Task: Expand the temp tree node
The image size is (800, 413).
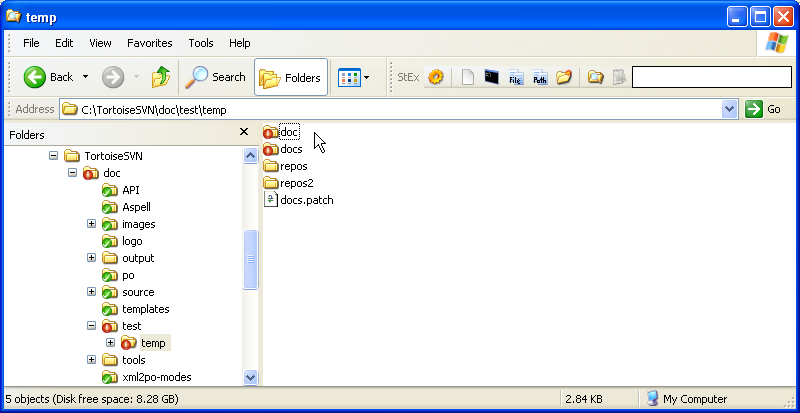Action: pyautogui.click(x=110, y=343)
